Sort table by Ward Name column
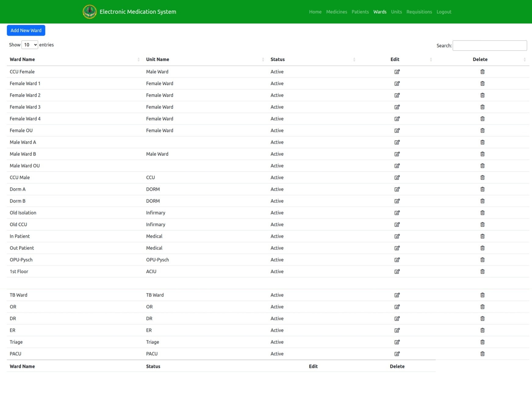This screenshot has height=407, width=532. click(22, 59)
